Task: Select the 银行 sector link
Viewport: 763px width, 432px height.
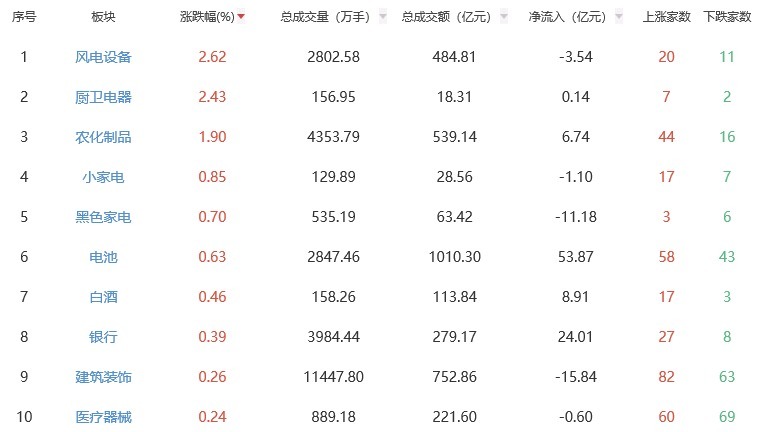Action: point(103,337)
